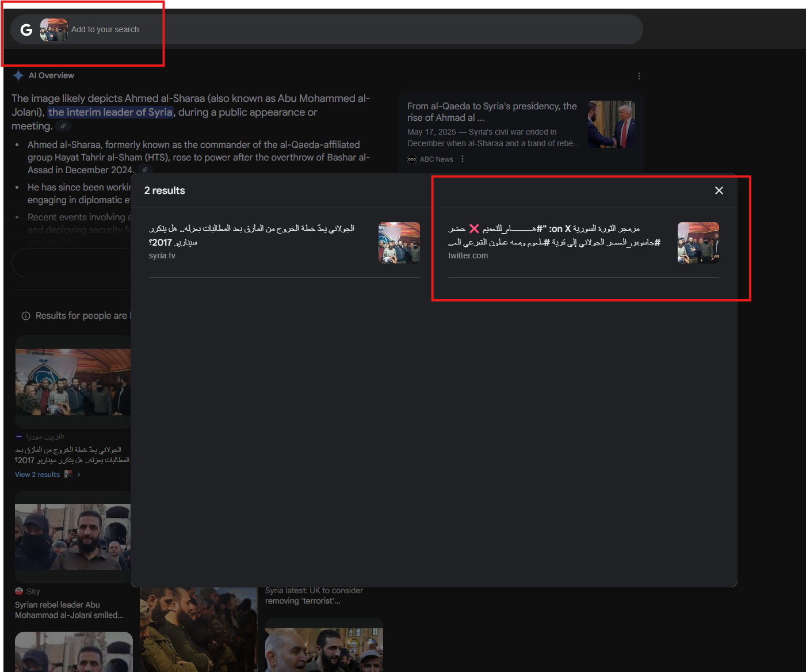The width and height of the screenshot is (806, 672).
Task: Click the ABC News source icon
Action: [x=412, y=159]
